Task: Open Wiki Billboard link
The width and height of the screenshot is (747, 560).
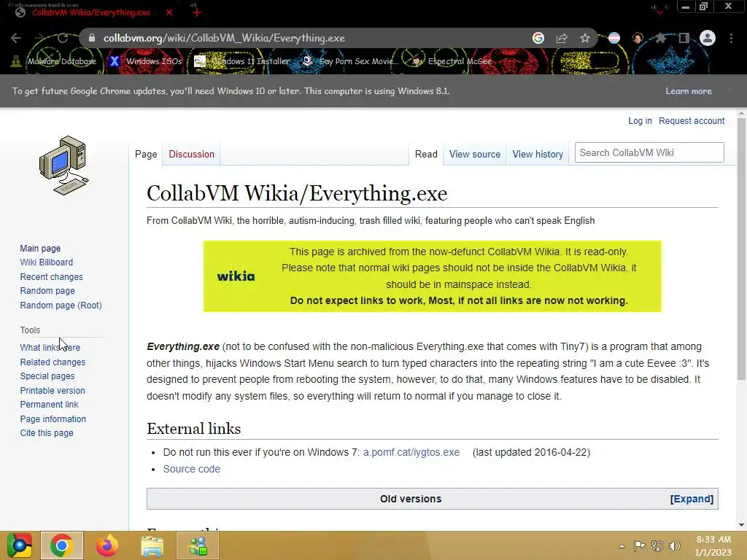Action: (x=47, y=262)
